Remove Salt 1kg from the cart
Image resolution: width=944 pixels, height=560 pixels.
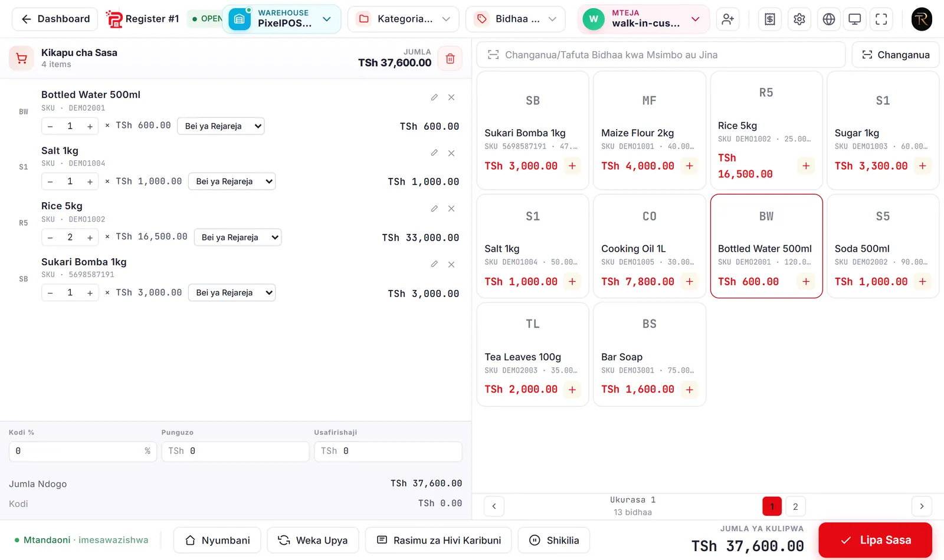click(x=451, y=153)
